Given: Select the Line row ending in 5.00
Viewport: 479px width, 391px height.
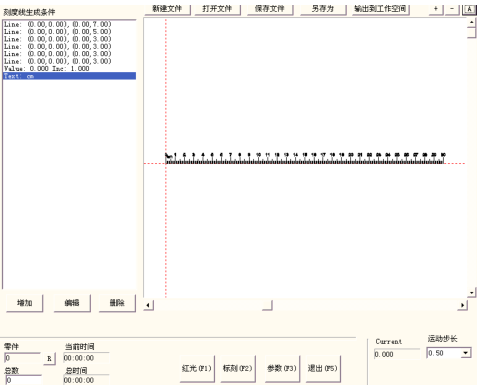Looking at the screenshot, I should 69,32.
